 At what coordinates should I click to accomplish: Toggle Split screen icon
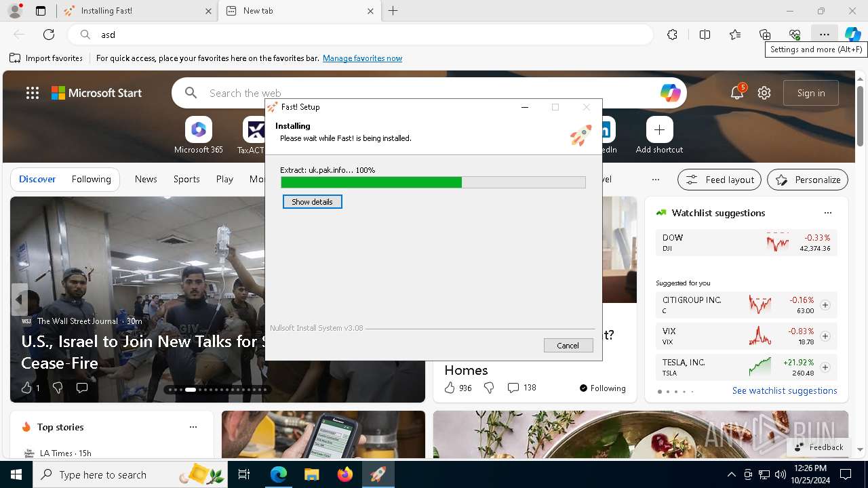pyautogui.click(x=705, y=35)
